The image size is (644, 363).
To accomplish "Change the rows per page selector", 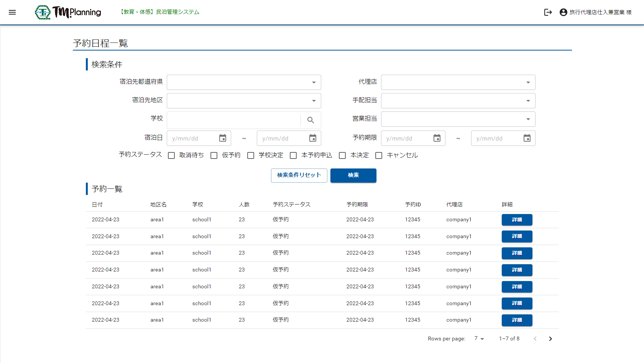I will pyautogui.click(x=479, y=338).
